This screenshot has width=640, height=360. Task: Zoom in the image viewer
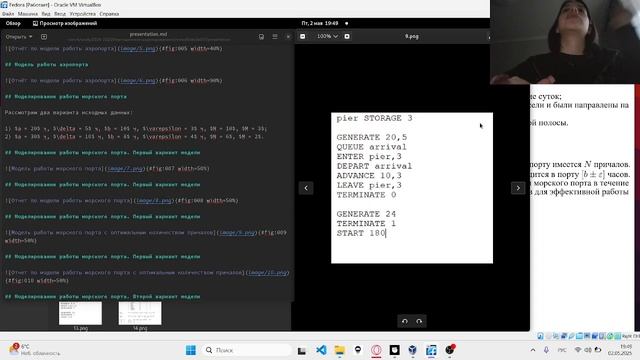(x=347, y=36)
